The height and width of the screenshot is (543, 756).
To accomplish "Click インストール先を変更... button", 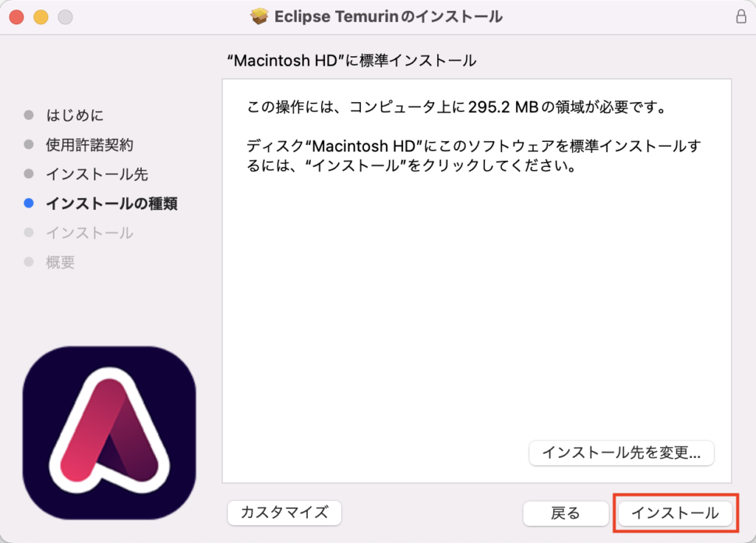I will coord(622,453).
